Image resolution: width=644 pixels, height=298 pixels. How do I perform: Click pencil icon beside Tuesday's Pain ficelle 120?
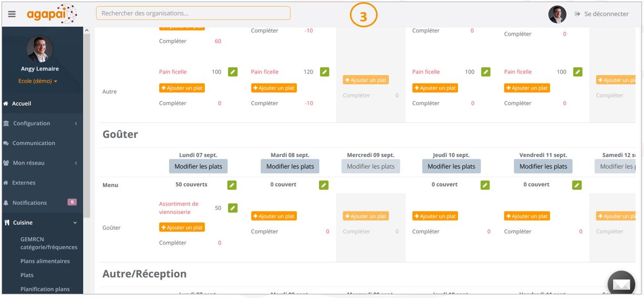tap(325, 72)
